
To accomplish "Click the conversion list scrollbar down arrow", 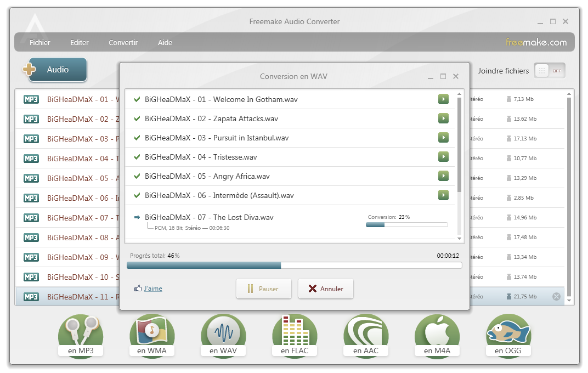I will [x=459, y=239].
